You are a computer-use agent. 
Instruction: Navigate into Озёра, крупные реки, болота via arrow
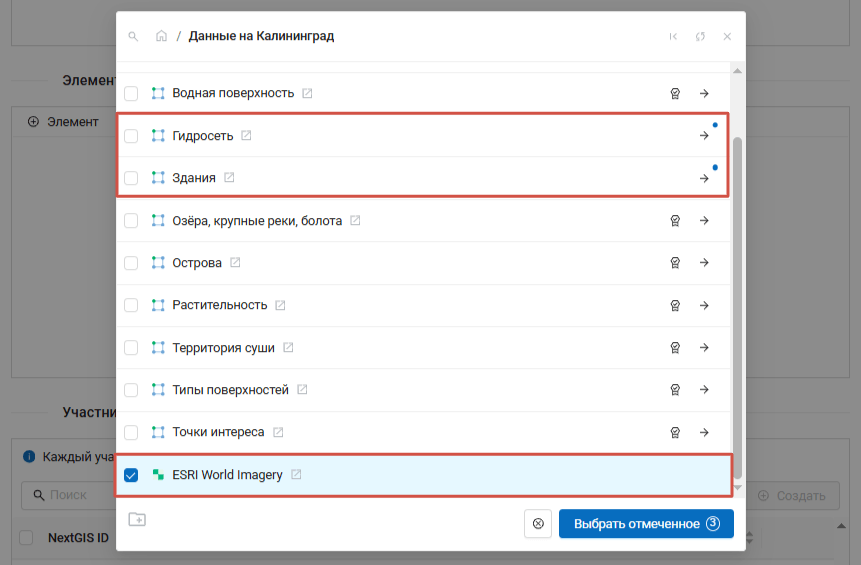(704, 221)
